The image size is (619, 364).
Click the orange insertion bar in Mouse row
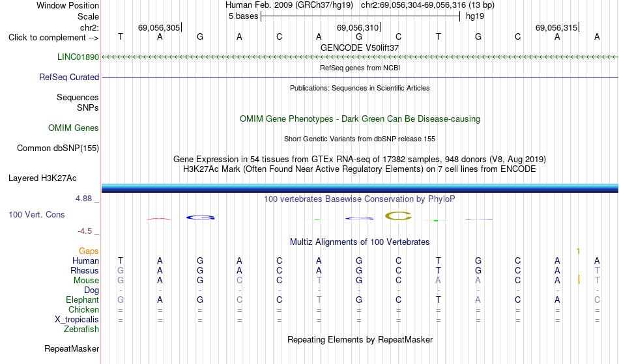pos(579,279)
